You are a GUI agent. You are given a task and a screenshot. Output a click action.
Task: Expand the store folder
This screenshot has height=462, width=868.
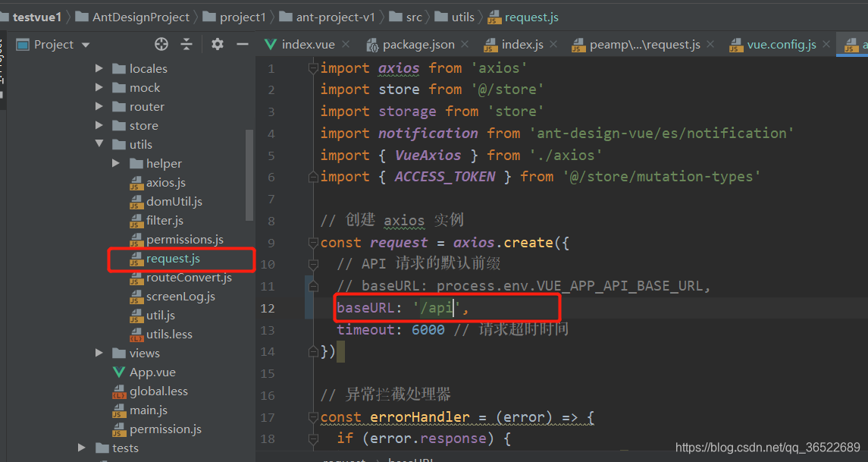tap(99, 125)
